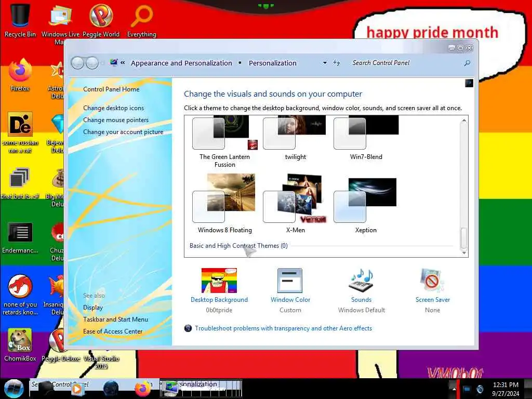Open Peggle Deluxe desktop icon
The height and width of the screenshot is (399, 532).
(61, 345)
